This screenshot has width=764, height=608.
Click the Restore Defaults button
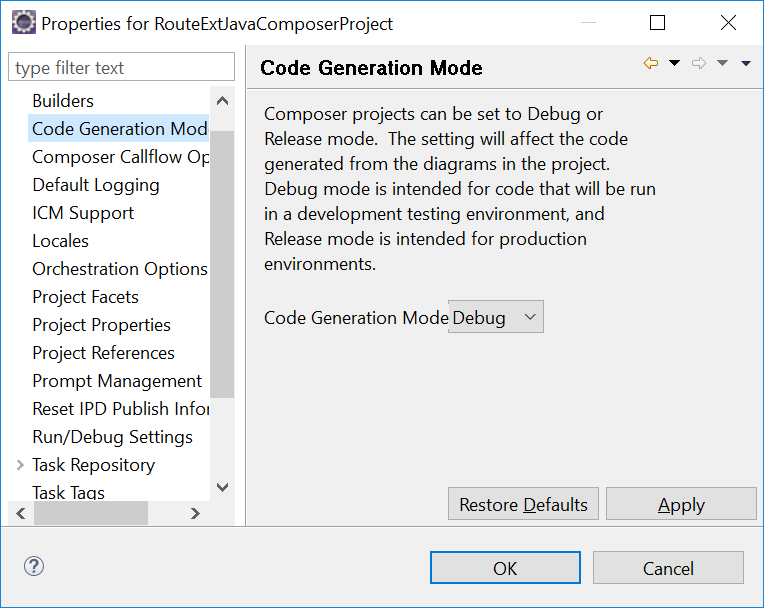[523, 505]
